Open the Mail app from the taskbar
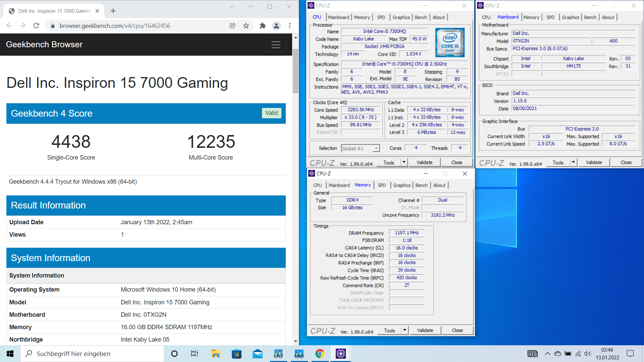Image resolution: width=644 pixels, height=362 pixels. tap(258, 354)
